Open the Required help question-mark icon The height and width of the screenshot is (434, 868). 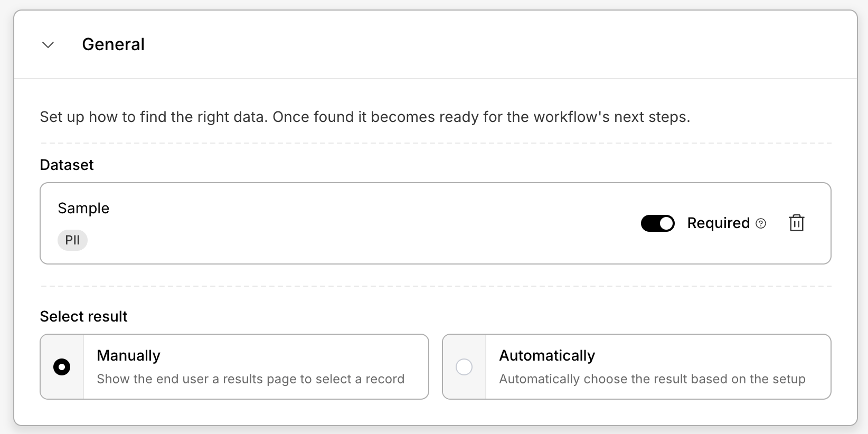(x=761, y=223)
